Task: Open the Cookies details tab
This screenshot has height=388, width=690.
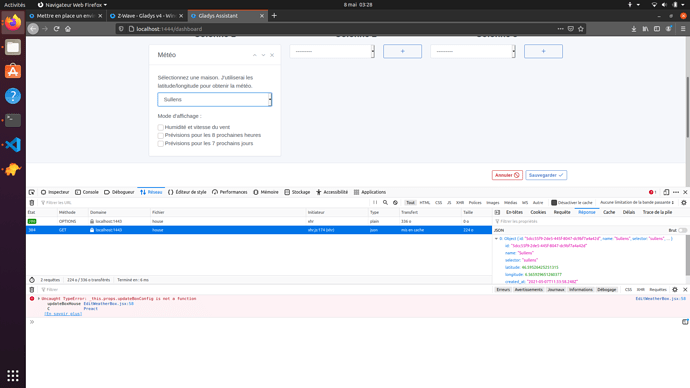Action: (x=538, y=212)
